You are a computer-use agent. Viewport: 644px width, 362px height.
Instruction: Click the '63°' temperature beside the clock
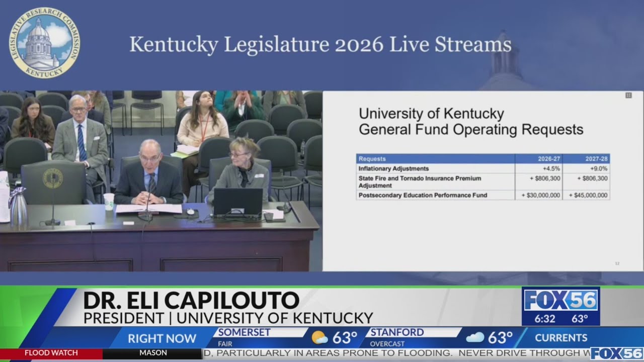tap(580, 319)
